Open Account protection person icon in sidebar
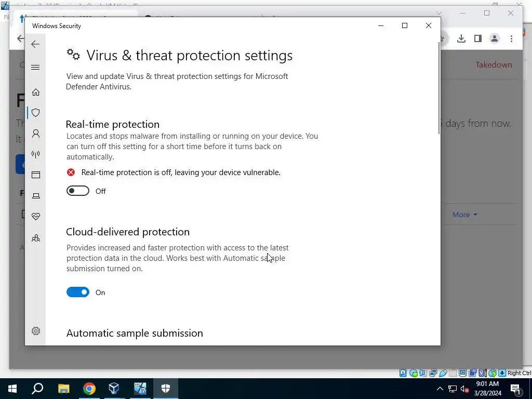The width and height of the screenshot is (532, 399). 36,134
